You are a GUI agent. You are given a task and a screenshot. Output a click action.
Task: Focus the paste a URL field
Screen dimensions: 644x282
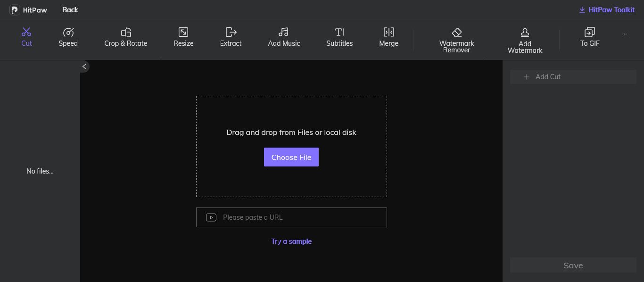291,217
